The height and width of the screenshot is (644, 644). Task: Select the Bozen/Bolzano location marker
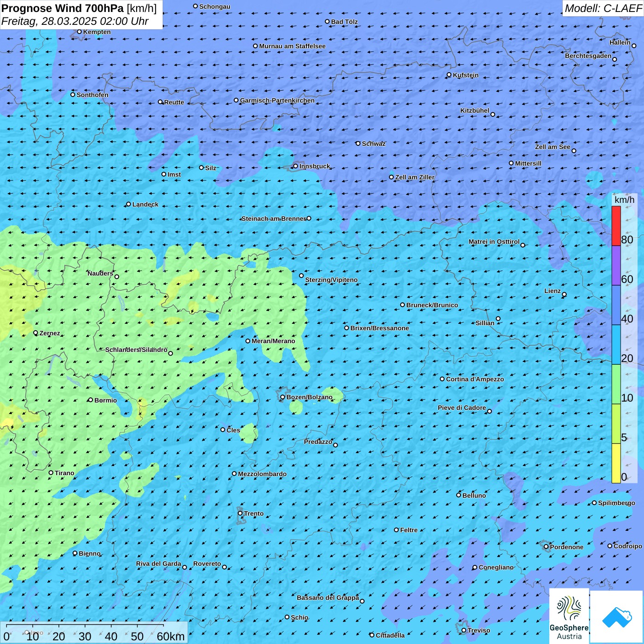coord(282,397)
